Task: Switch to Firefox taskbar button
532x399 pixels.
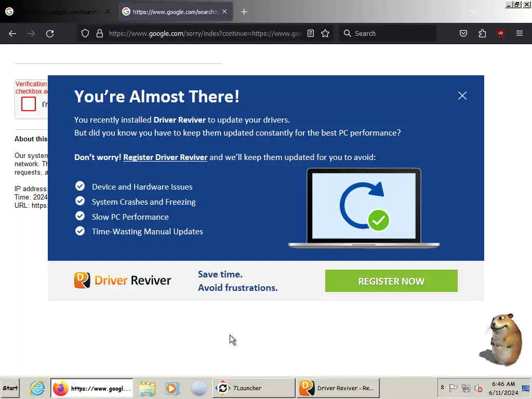Action: coord(92,388)
